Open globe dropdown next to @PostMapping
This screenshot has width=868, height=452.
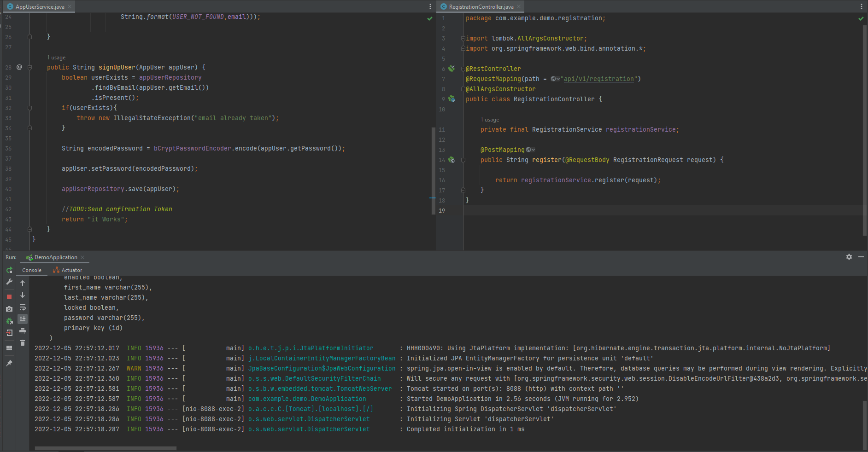coord(531,150)
